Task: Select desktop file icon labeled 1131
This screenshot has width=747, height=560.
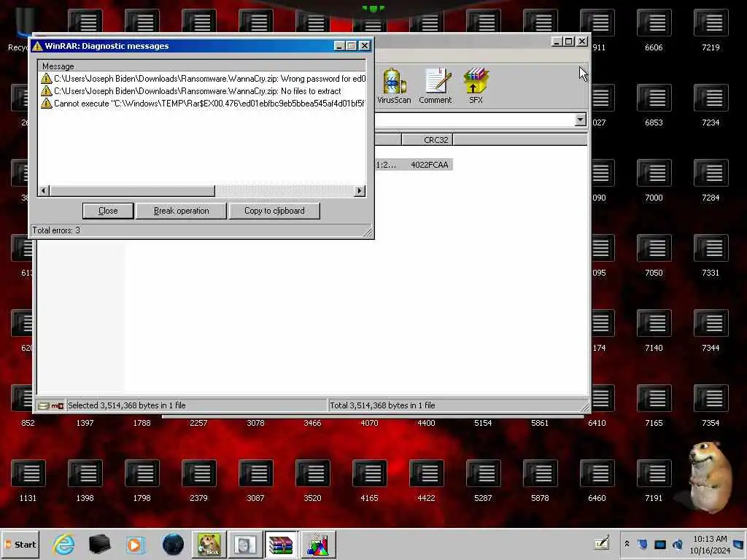Action: 28,481
